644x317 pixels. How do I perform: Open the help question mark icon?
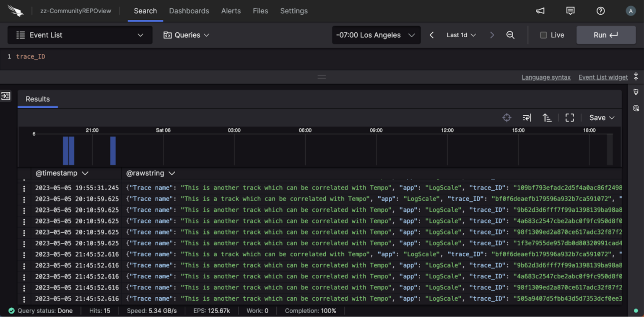(600, 11)
